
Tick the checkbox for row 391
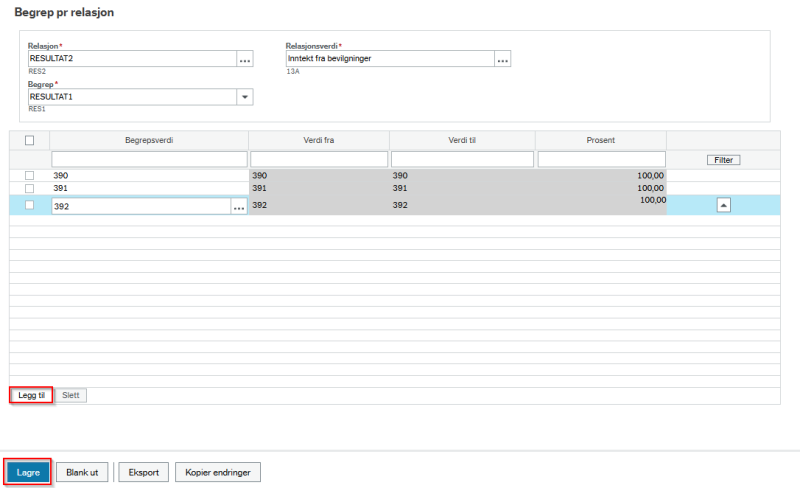click(x=30, y=188)
